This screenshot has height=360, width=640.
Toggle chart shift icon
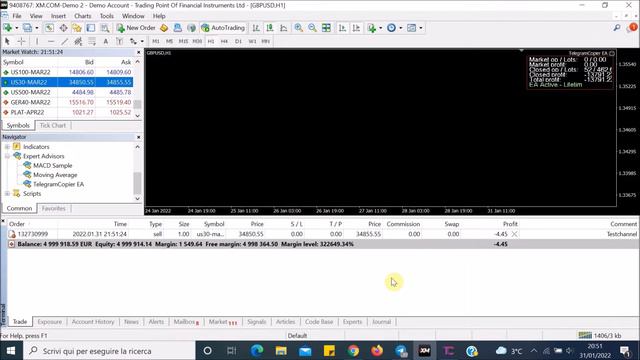(356, 28)
